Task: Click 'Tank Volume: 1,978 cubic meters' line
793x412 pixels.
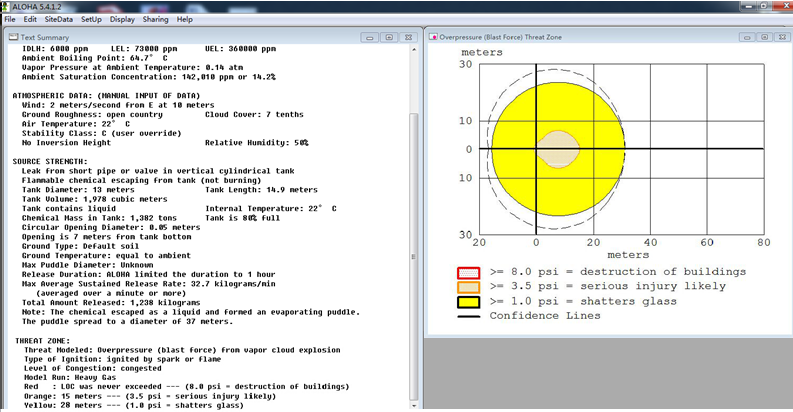Action: point(94,199)
